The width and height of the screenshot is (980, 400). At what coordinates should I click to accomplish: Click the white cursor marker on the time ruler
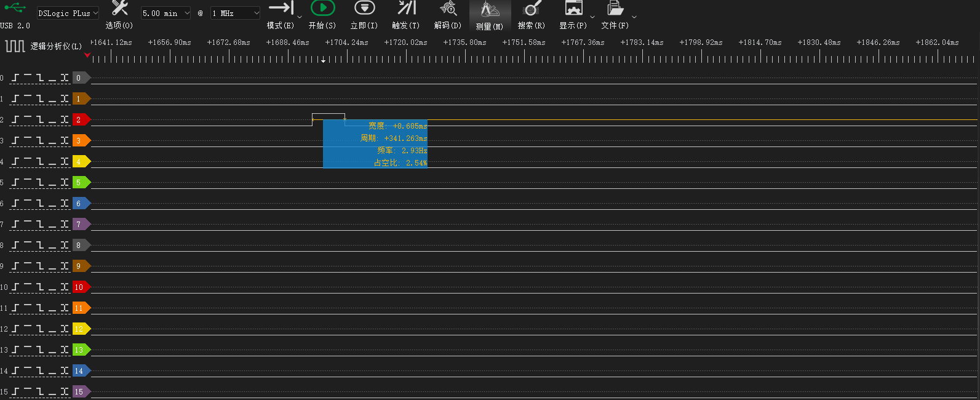pyautogui.click(x=324, y=60)
